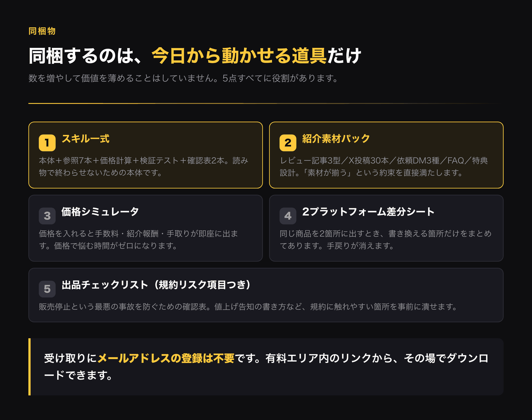The height and width of the screenshot is (420, 532).
Task: Click highlighted メールアドレスの登録は不要 text
Action: pyautogui.click(x=166, y=358)
